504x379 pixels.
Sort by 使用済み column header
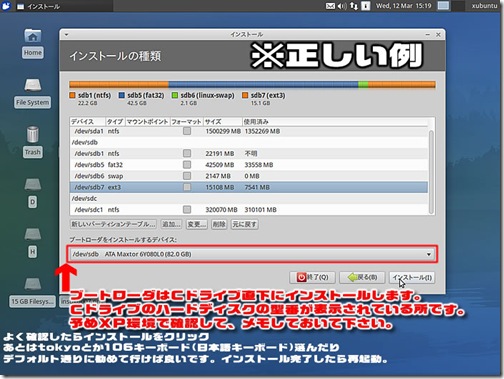pyautogui.click(x=335, y=122)
